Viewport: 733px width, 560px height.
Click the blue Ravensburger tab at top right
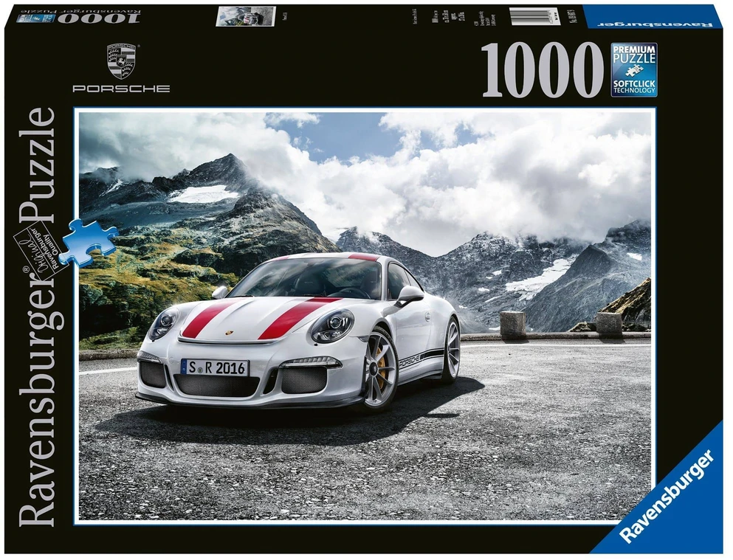(x=655, y=16)
